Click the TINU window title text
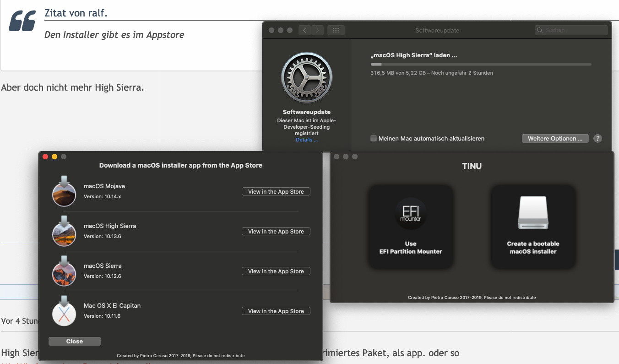The width and height of the screenshot is (619, 364). (x=472, y=166)
